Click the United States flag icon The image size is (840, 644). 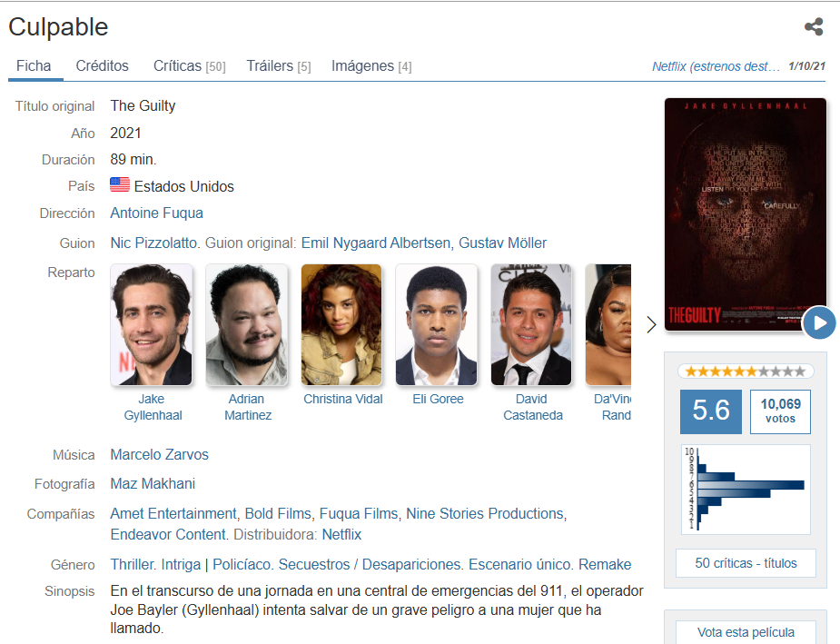[x=120, y=185]
